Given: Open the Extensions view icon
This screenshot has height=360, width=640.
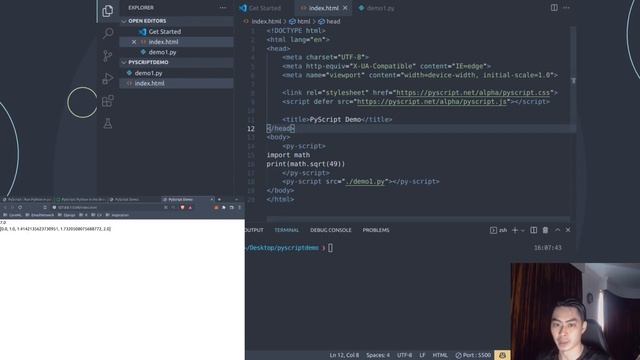Looking at the screenshot, I should point(108,101).
